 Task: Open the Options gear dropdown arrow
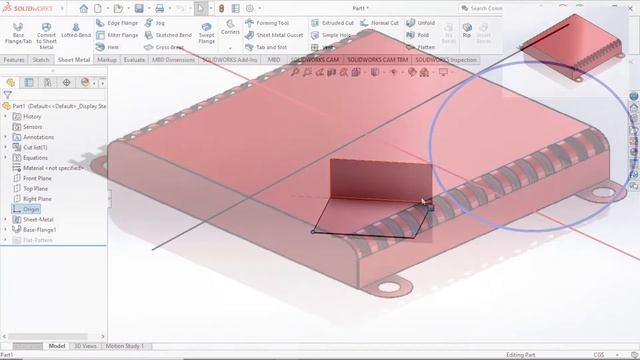(x=260, y=8)
